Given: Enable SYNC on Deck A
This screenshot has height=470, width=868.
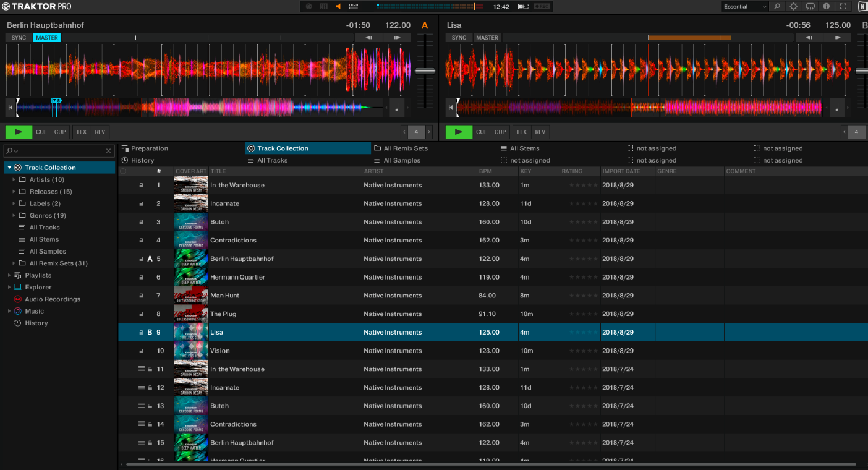Looking at the screenshot, I should (19, 38).
